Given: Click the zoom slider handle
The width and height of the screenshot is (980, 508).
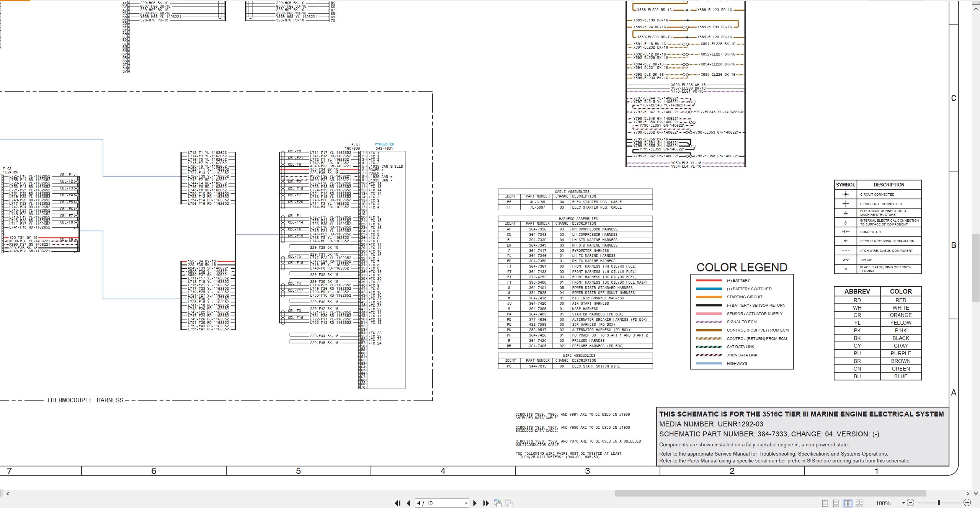Looking at the screenshot, I should (939, 503).
